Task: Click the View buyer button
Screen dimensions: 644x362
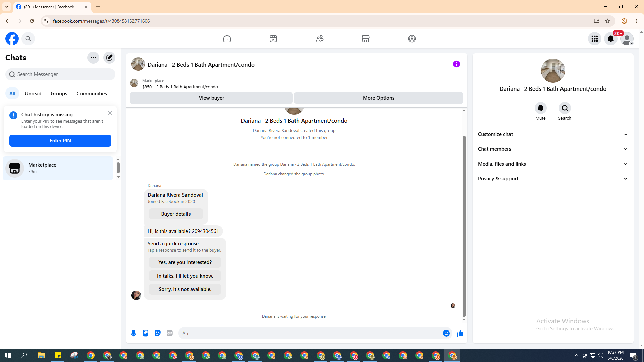Action: point(211,98)
